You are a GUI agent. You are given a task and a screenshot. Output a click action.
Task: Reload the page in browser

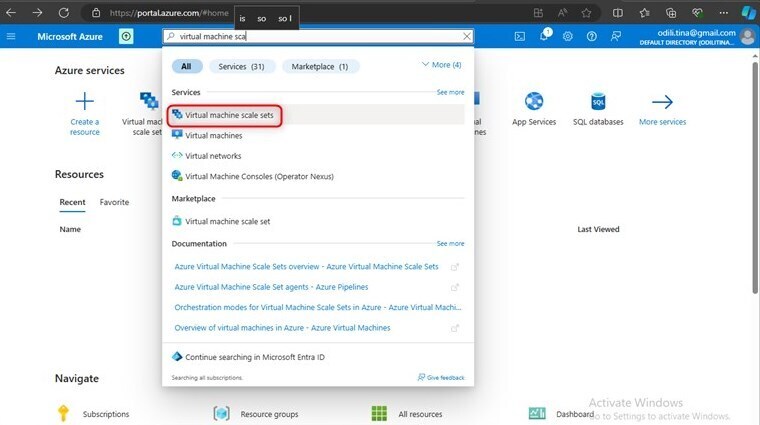[x=63, y=13]
